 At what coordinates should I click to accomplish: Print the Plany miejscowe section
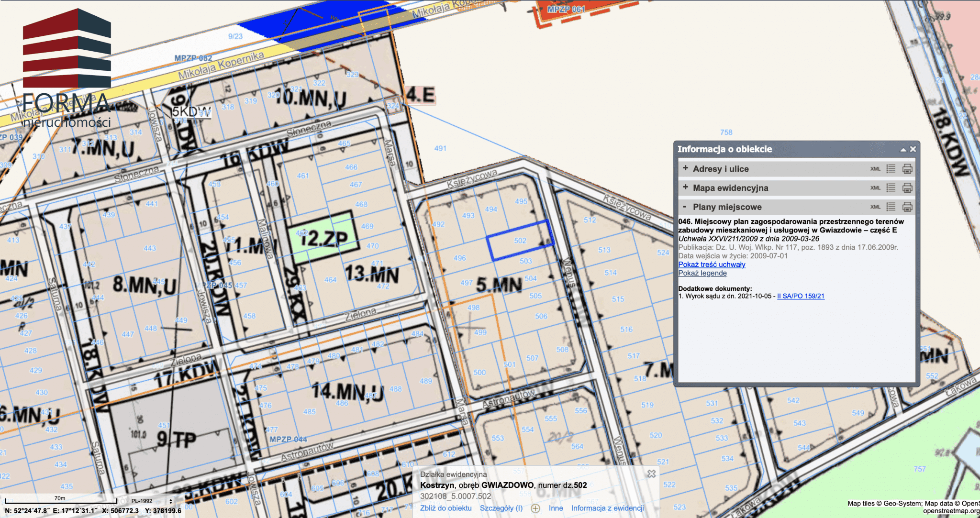click(x=907, y=207)
